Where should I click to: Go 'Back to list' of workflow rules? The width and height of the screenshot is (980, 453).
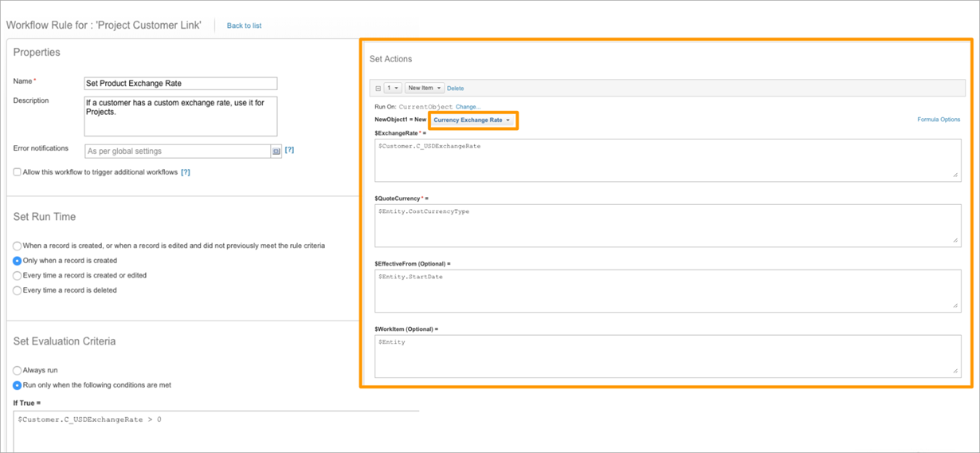tap(244, 26)
